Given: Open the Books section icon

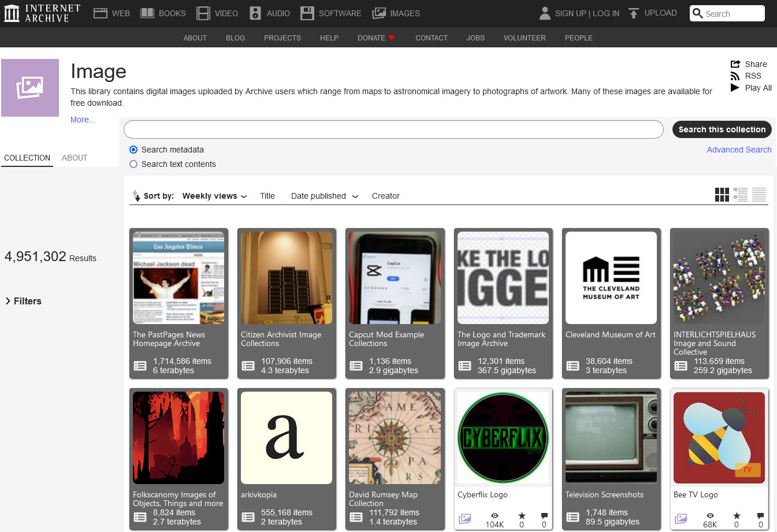Looking at the screenshot, I should coord(147,13).
